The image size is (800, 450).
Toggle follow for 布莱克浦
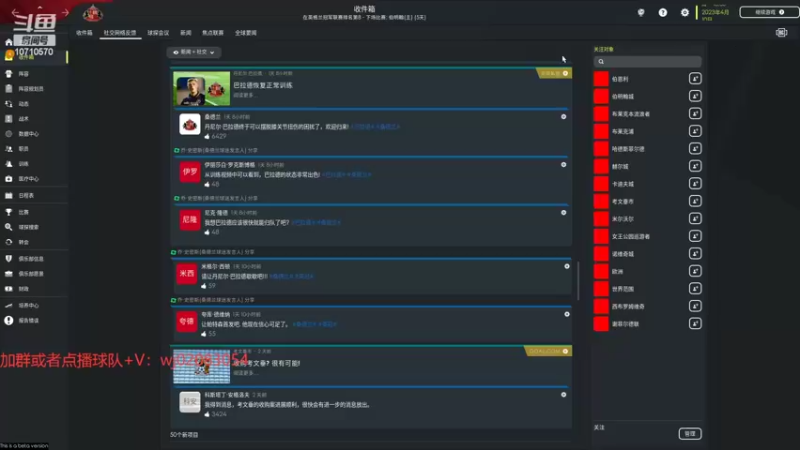pyautogui.click(x=695, y=131)
